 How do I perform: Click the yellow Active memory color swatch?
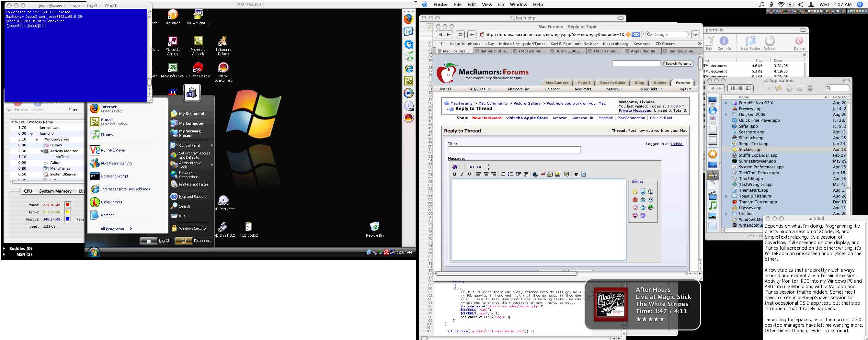(x=68, y=212)
